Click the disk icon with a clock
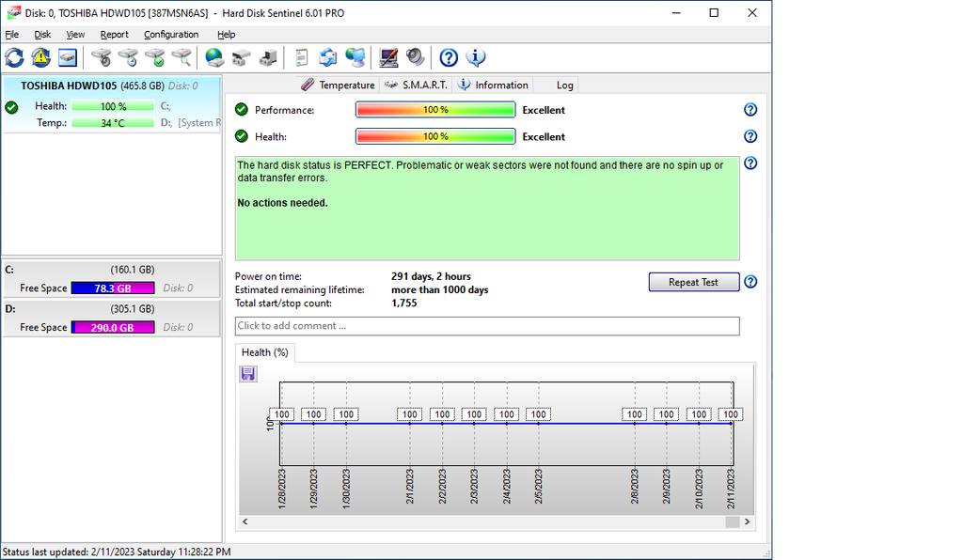 coord(128,57)
